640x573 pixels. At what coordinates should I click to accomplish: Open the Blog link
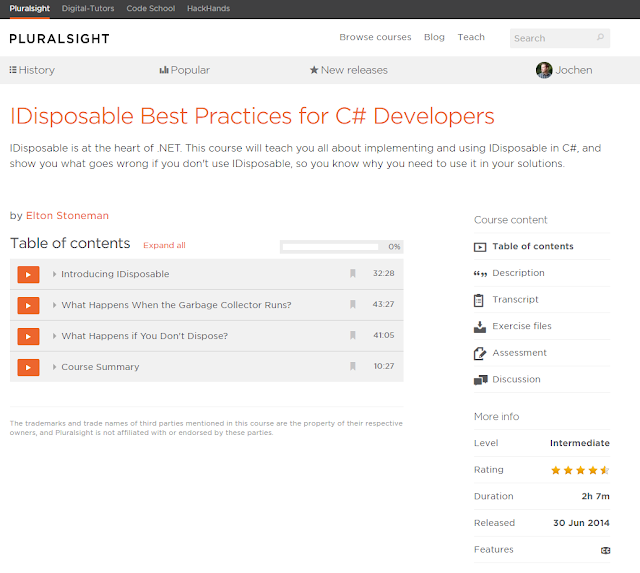pos(434,37)
